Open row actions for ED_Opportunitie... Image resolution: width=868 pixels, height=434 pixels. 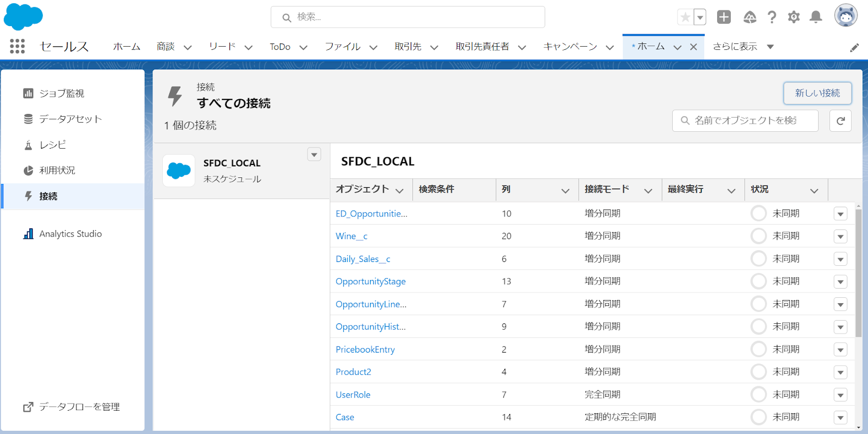[x=840, y=214]
